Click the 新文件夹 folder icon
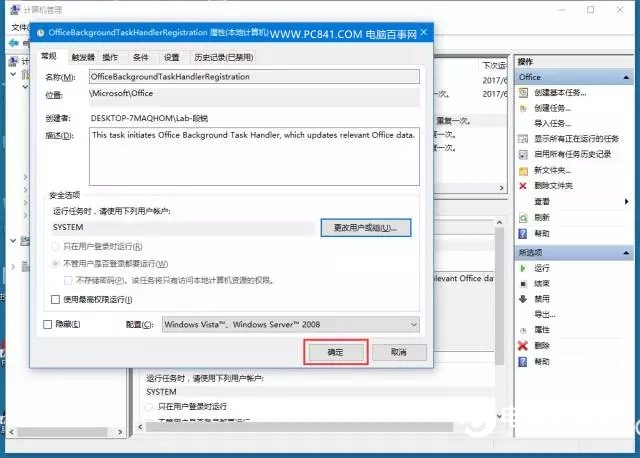Viewport: 640px width, 458px height. pyautogui.click(x=523, y=170)
